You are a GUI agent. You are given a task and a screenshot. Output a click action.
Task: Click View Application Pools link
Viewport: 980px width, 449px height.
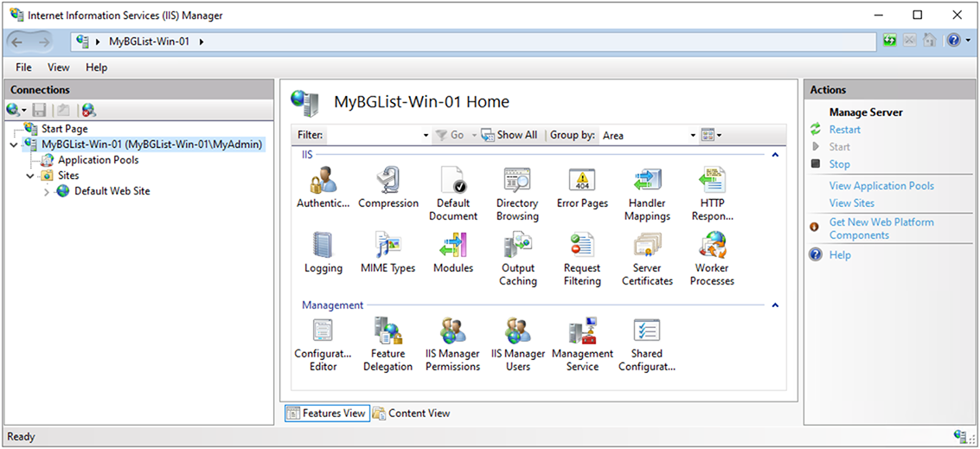click(x=881, y=186)
